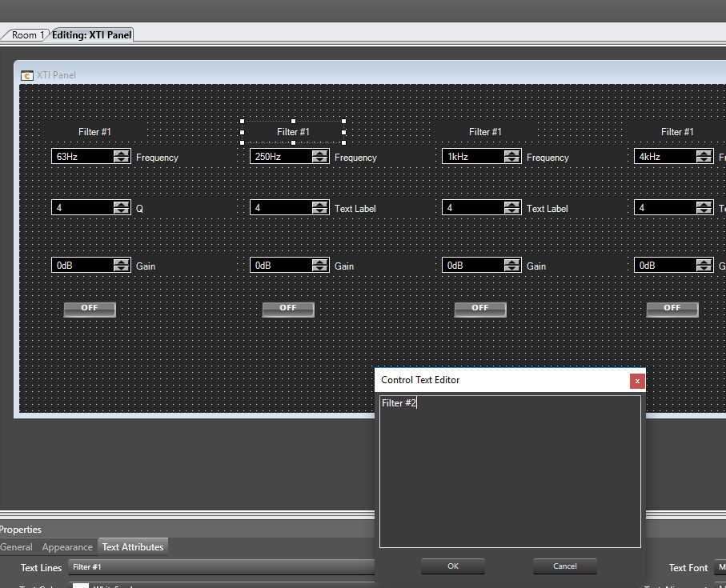Decrement the 4kHz Frequency value

[704, 158]
